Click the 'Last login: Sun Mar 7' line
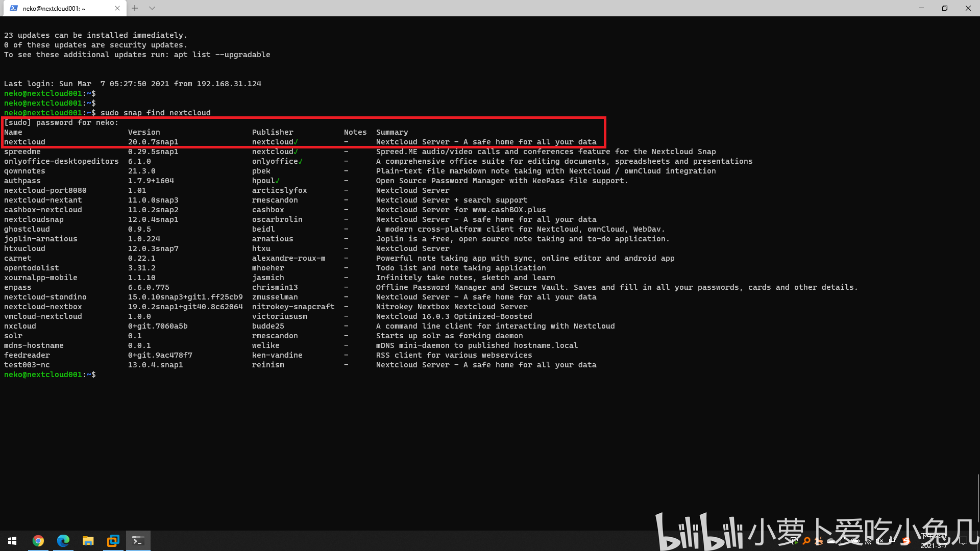 click(x=133, y=84)
